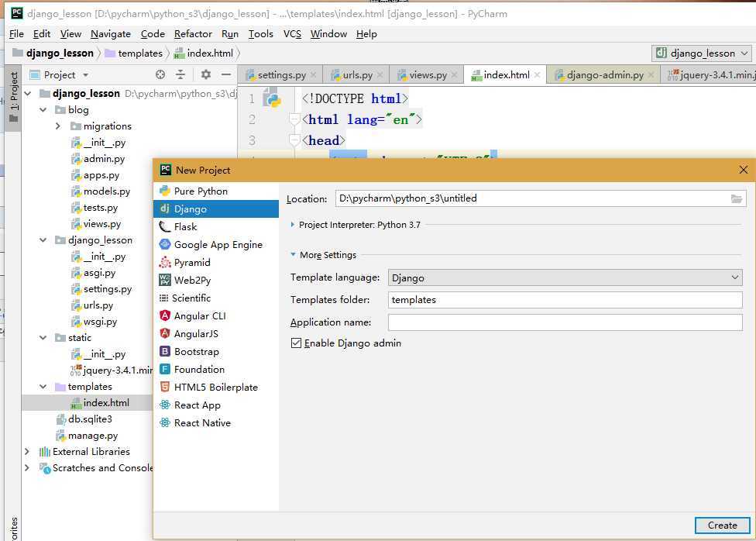Hide the Project panel with minus icon
This screenshot has height=541, width=756.
tap(226, 75)
